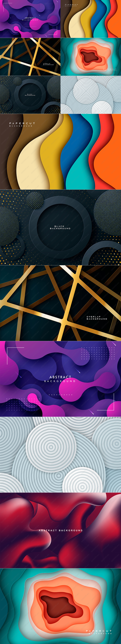Choose the small gold lines overlap thumbnail

pos(30,57)
